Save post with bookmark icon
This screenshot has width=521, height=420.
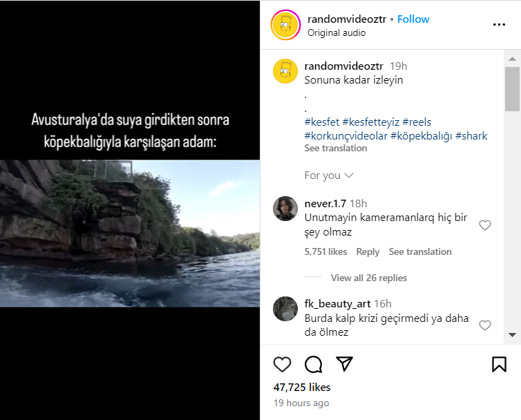(x=499, y=364)
